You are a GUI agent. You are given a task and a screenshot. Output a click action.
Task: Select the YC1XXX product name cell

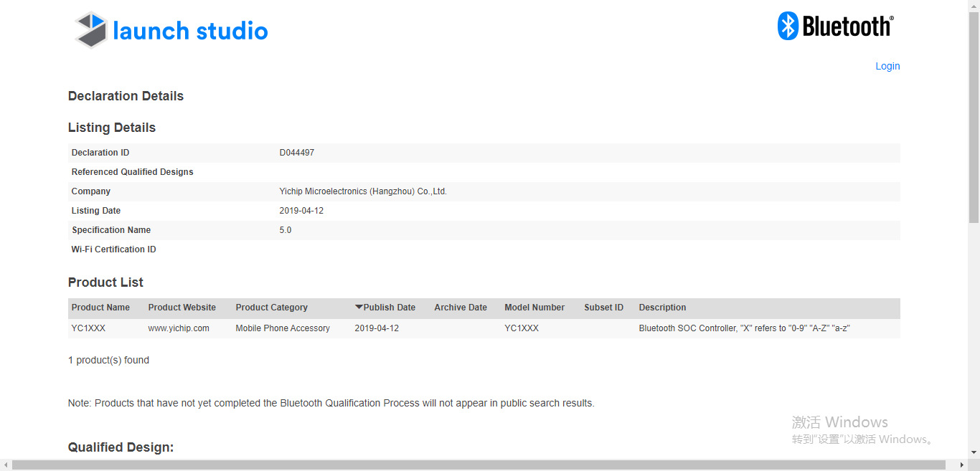coord(88,328)
